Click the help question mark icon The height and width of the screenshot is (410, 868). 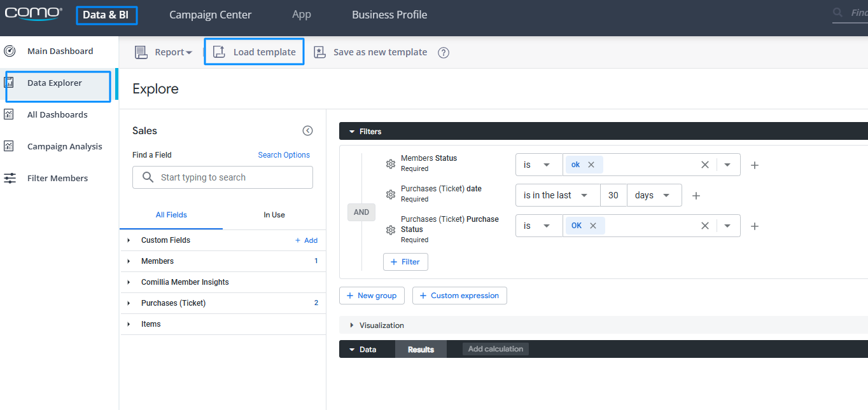[x=444, y=53]
